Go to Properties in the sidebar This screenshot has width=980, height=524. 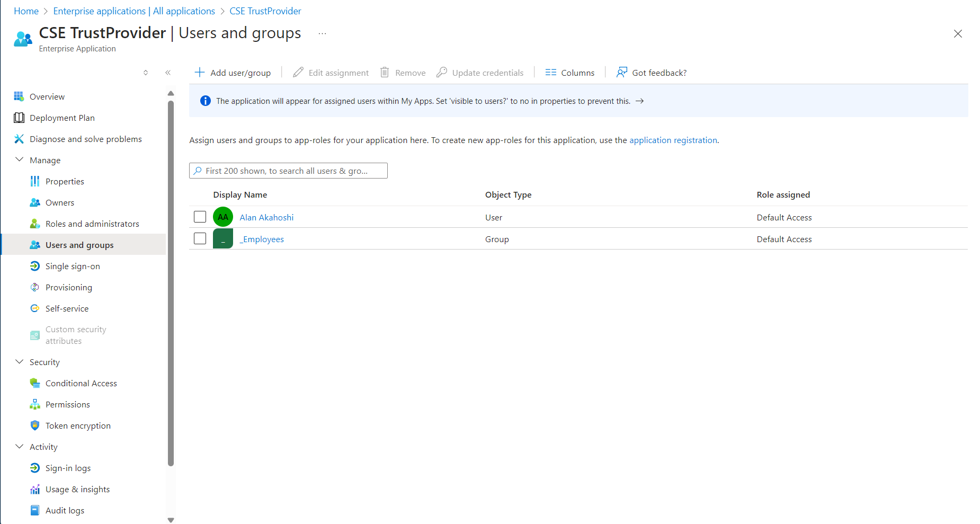[x=65, y=181]
